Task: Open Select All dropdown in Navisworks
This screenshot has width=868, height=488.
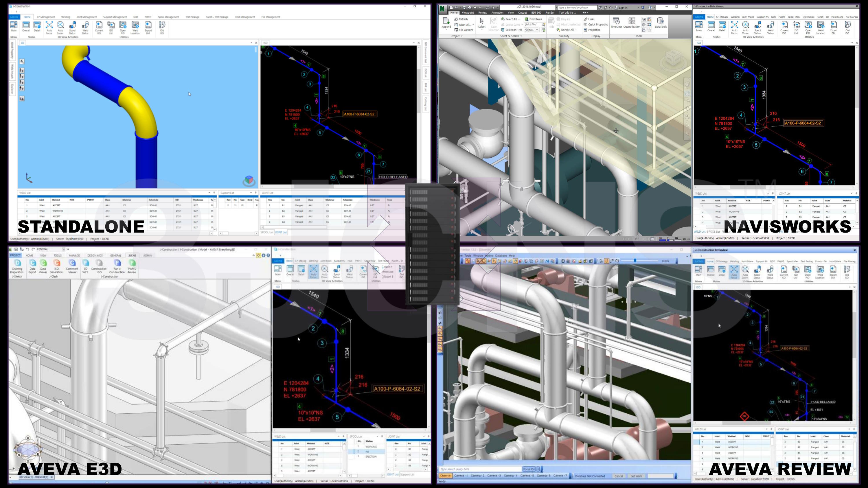Action: [519, 19]
